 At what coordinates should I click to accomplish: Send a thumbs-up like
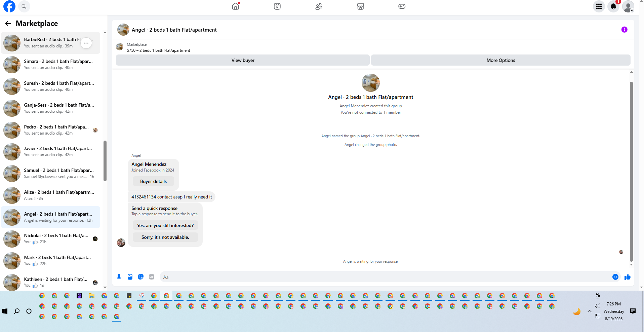(628, 277)
